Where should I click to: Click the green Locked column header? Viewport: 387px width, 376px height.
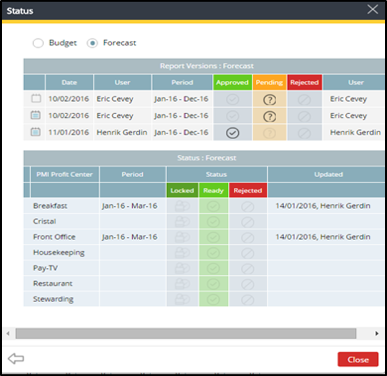coord(182,190)
